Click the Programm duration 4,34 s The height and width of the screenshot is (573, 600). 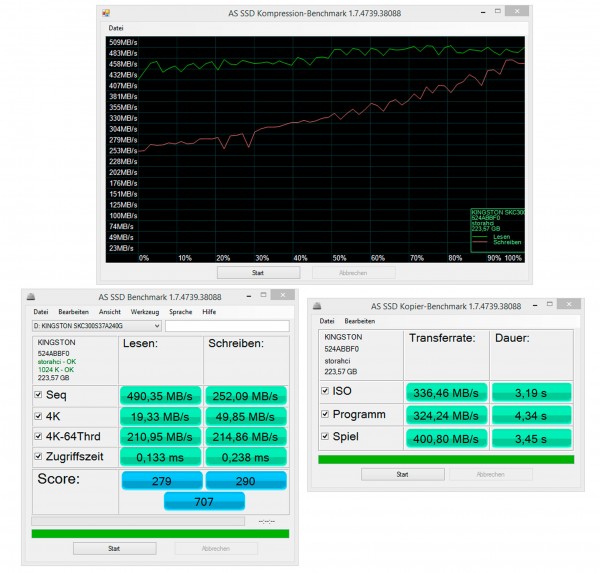pos(532,415)
